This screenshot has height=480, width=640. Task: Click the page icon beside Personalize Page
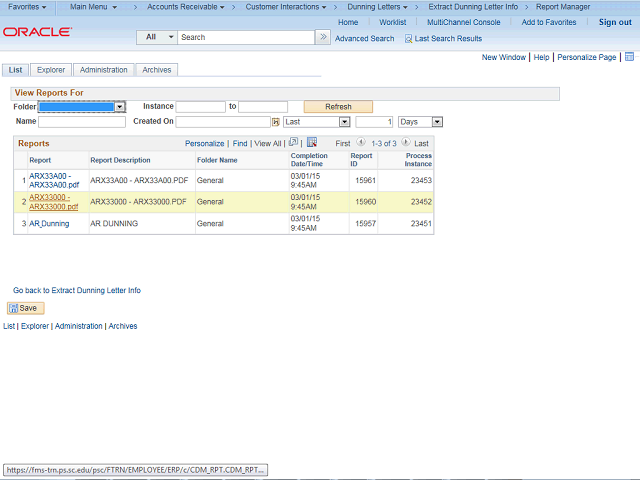[x=629, y=58]
